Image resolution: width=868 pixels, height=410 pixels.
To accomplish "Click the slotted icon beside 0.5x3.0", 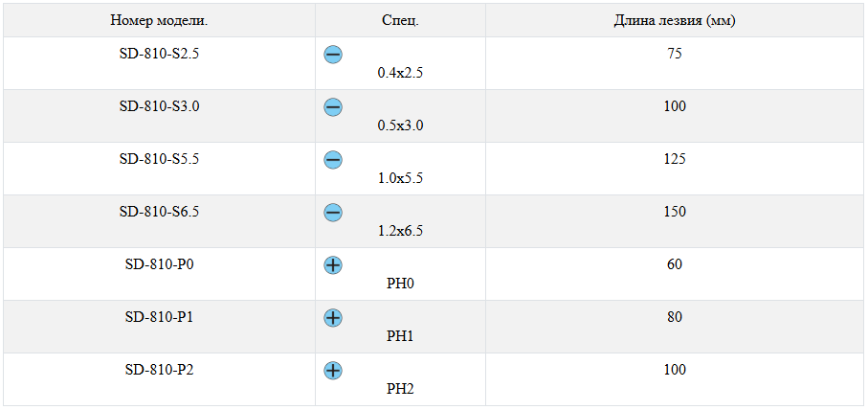I will click(333, 107).
